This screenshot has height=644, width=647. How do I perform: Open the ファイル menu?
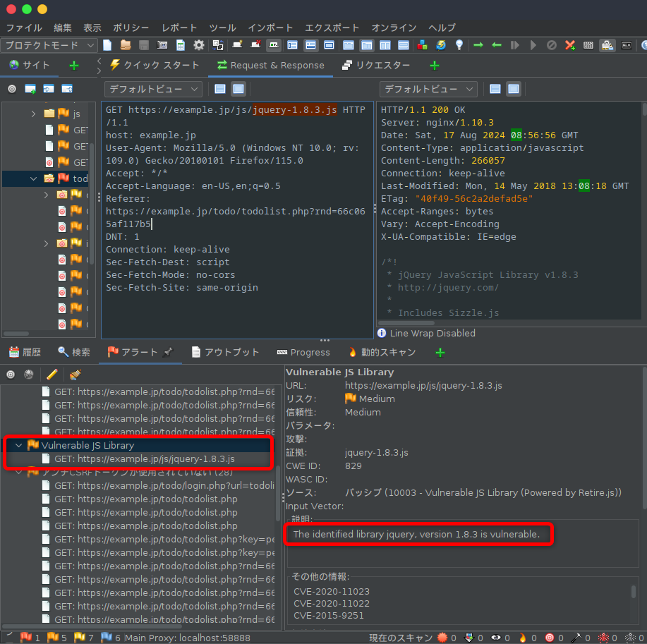pyautogui.click(x=24, y=28)
